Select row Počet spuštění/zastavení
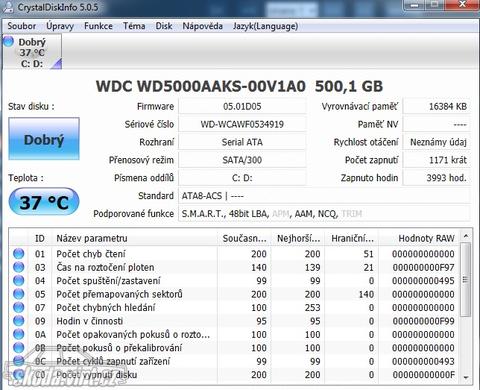The width and height of the screenshot is (480, 390). (x=235, y=280)
